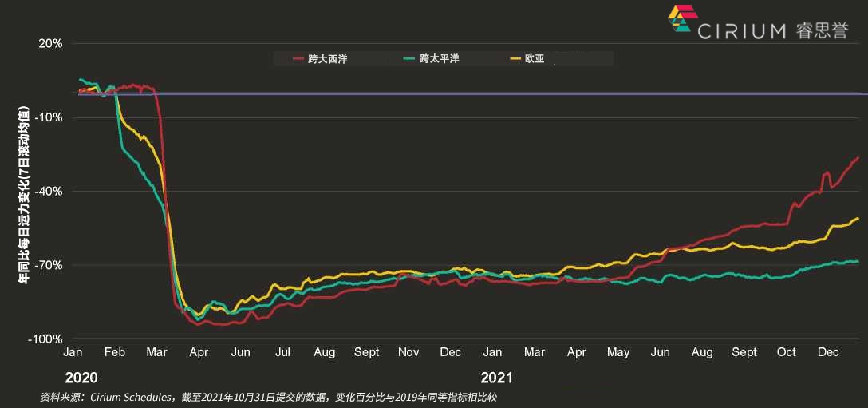The width and height of the screenshot is (868, 408).
Task: Select the 2021 year label
Action: click(x=497, y=377)
